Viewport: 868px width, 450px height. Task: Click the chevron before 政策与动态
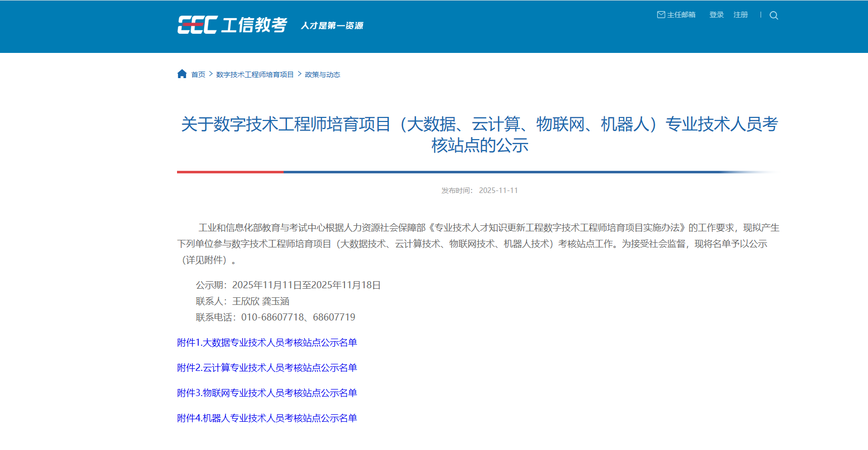tap(300, 74)
